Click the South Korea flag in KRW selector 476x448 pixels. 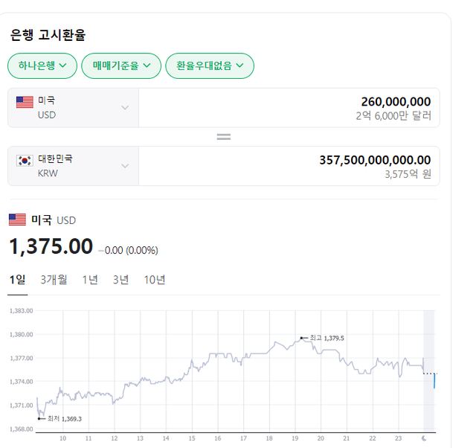25,160
